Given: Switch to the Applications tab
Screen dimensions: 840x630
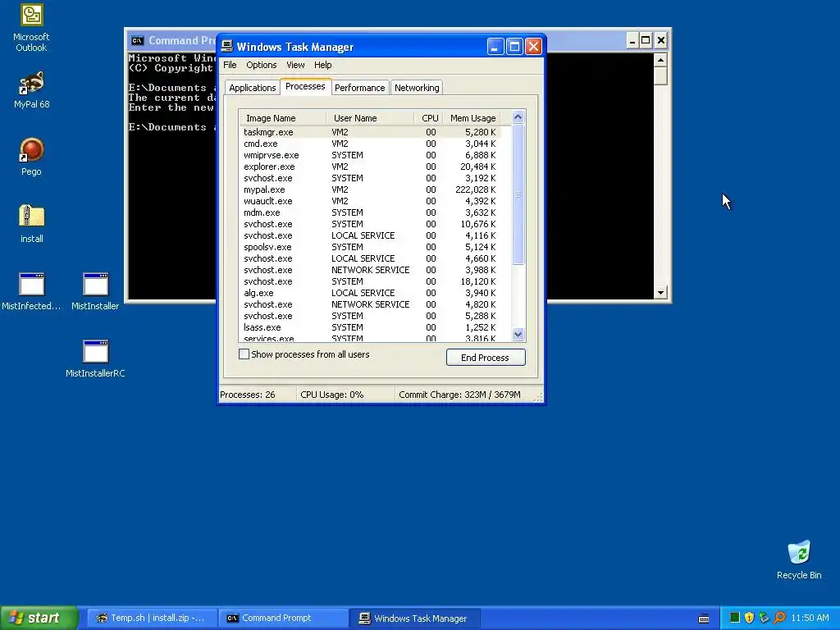Looking at the screenshot, I should [253, 88].
